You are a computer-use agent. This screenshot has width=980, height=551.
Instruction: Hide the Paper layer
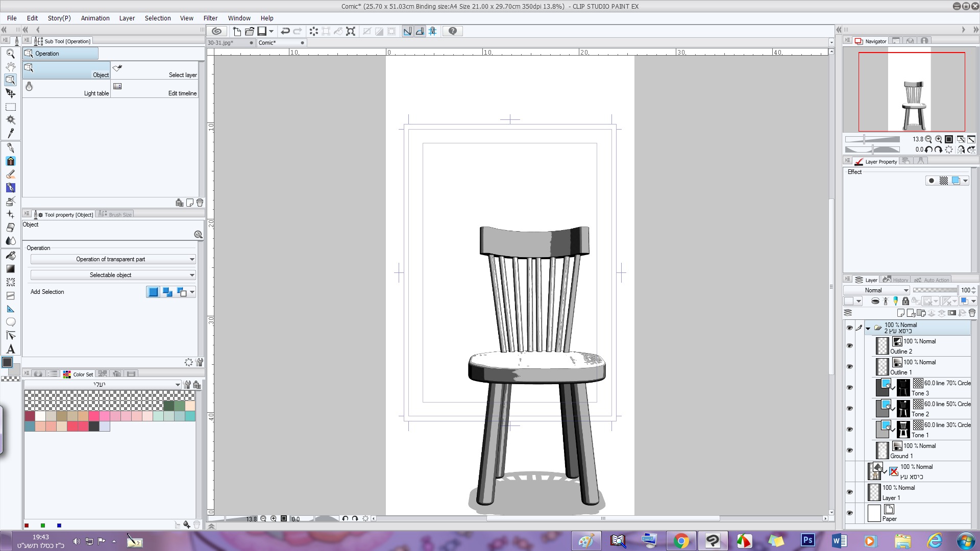849,513
